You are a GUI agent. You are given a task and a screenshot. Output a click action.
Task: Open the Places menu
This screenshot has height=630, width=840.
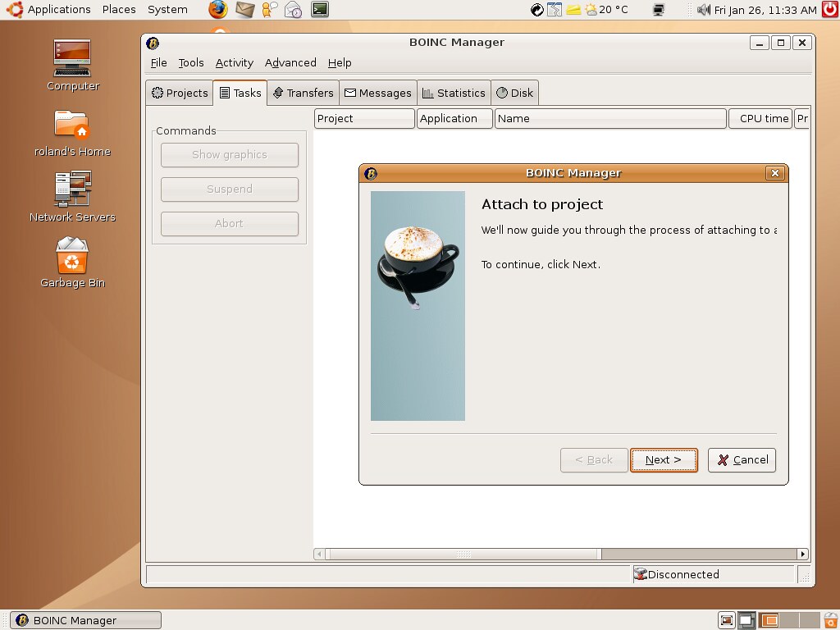pos(119,10)
